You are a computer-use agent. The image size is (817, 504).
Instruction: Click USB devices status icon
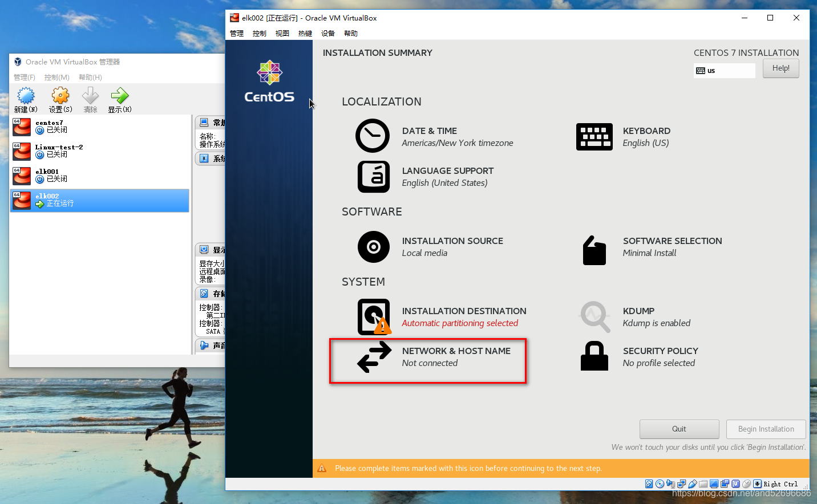(x=693, y=484)
